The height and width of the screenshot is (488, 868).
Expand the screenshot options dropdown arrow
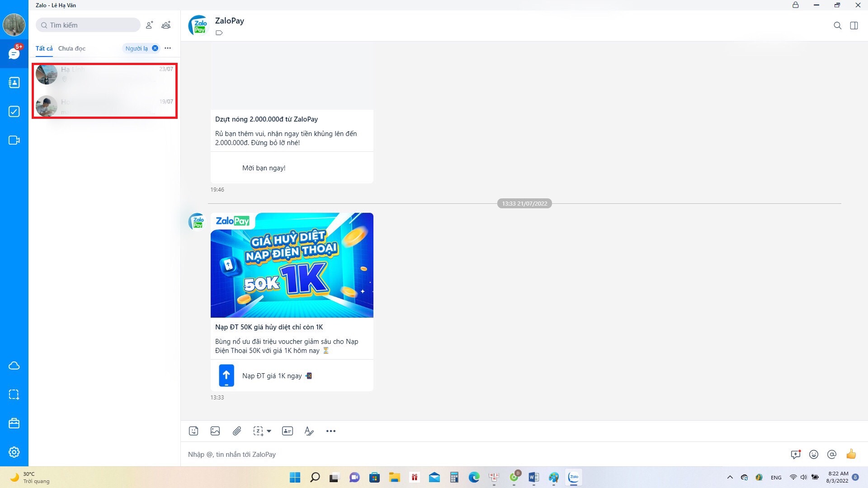269,431
